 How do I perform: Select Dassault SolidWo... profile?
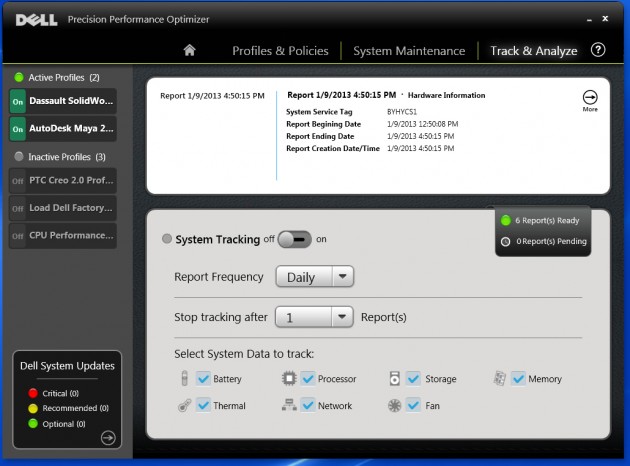coord(71,101)
